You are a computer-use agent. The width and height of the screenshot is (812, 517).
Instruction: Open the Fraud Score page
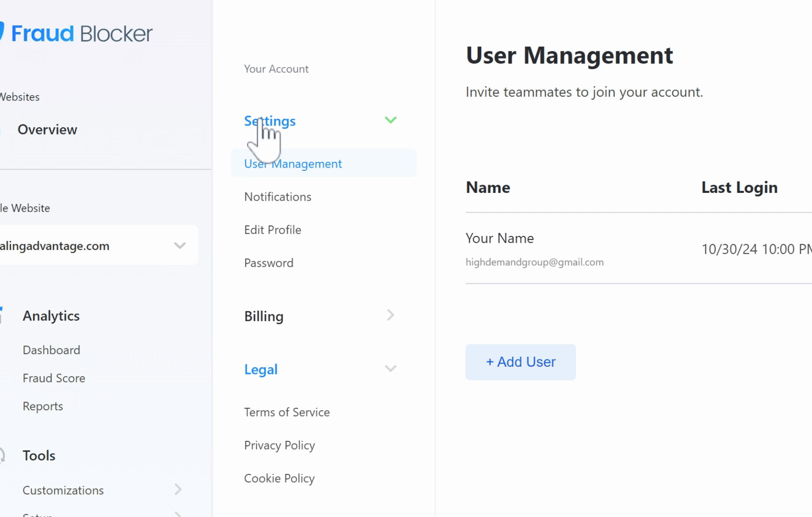[54, 378]
